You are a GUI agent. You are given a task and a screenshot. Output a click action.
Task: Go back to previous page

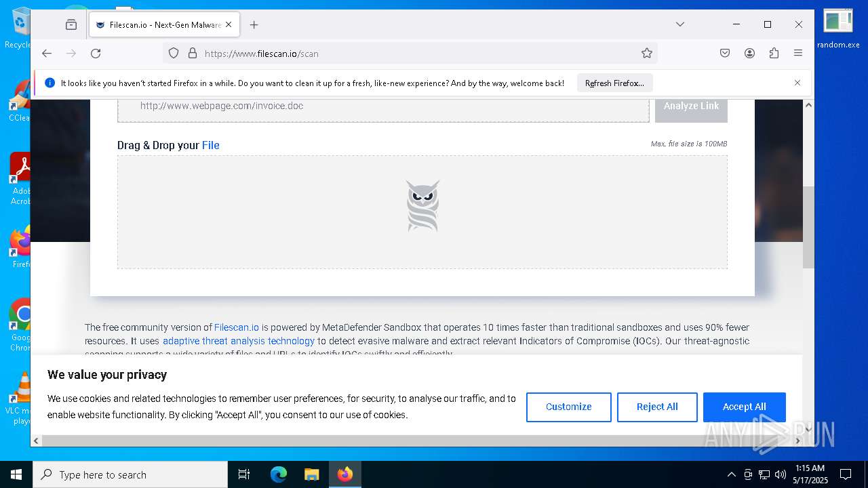click(x=47, y=53)
